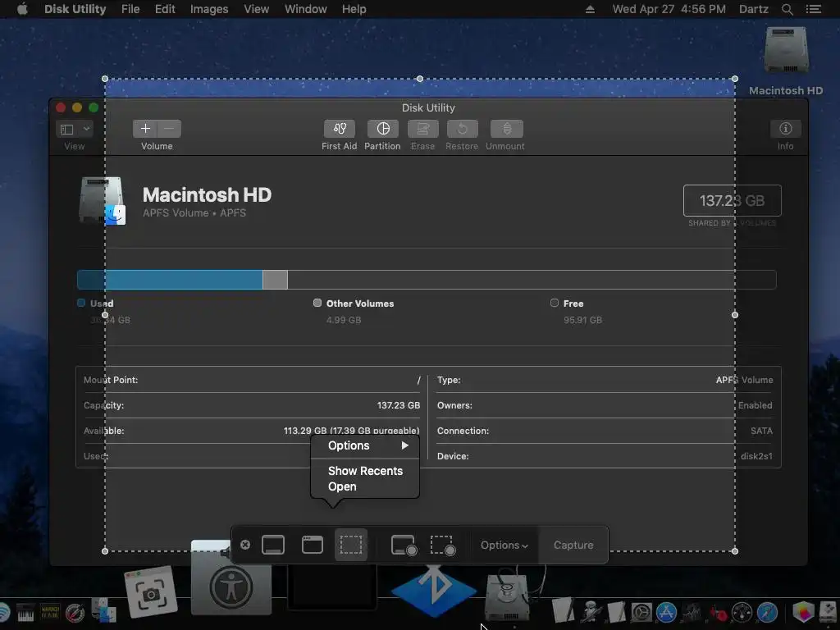Open the File menu
Image resolution: width=840 pixels, height=630 pixels.
(x=130, y=9)
